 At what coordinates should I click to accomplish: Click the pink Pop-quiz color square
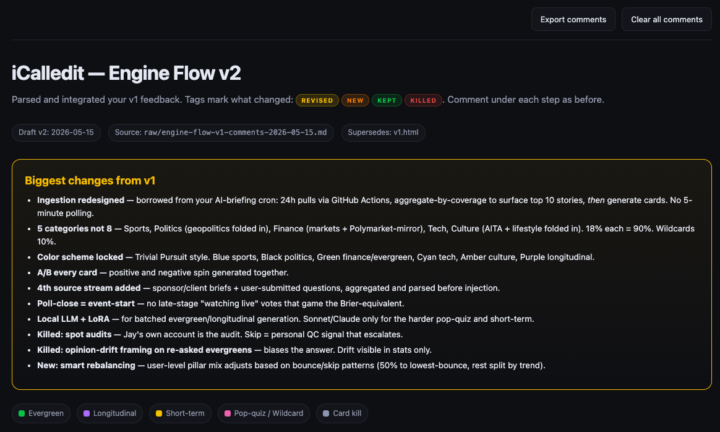(x=227, y=413)
